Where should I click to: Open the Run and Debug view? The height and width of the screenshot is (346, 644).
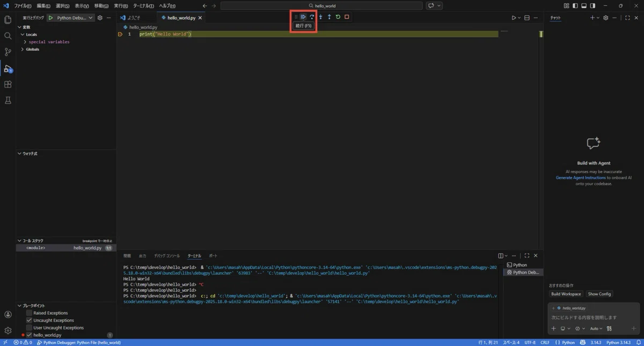[8, 69]
